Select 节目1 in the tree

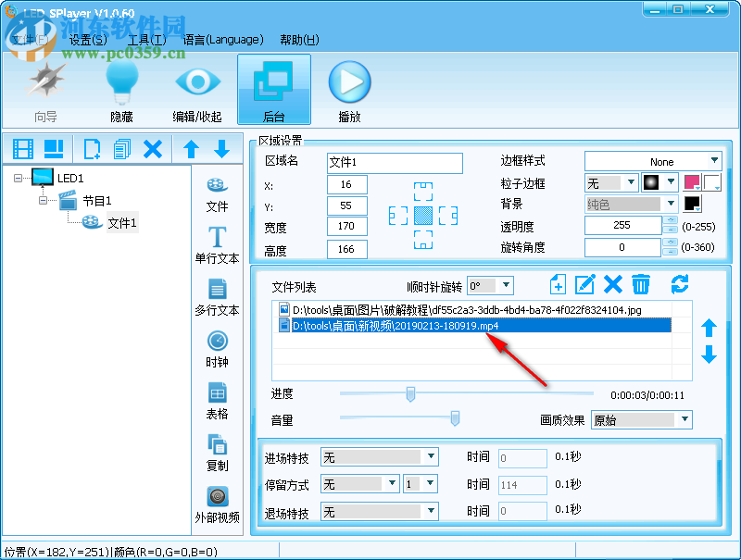pos(99,201)
